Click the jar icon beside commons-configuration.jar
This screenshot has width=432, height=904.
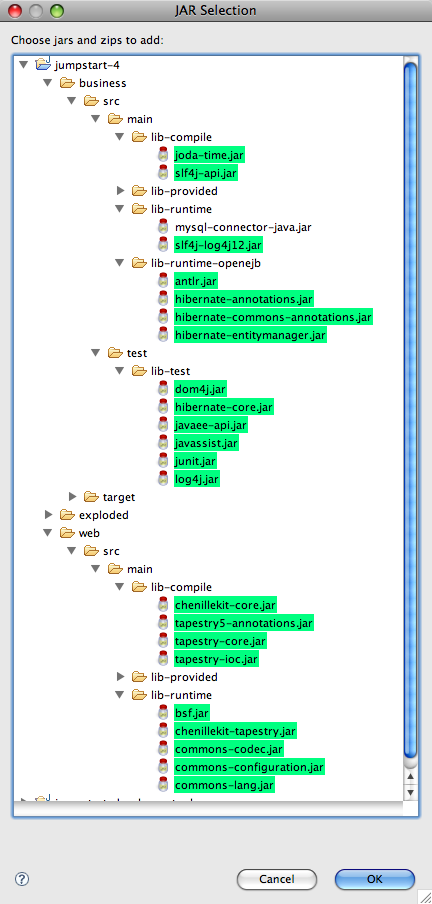pos(163,767)
